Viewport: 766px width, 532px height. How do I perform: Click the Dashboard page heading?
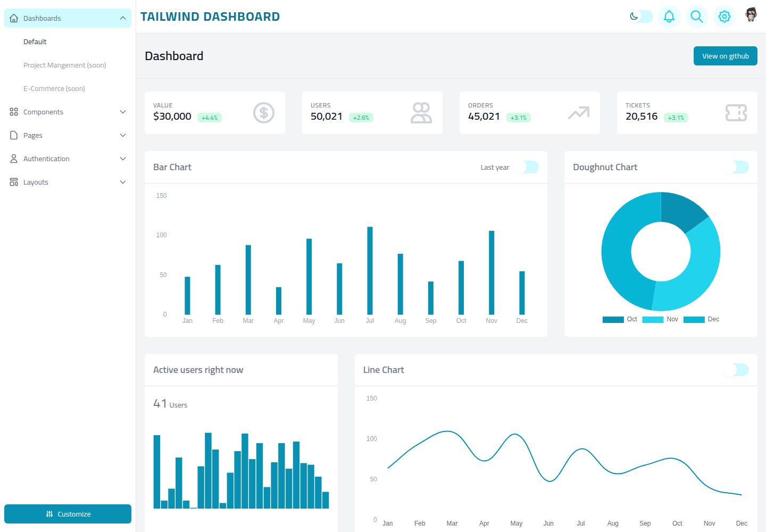[174, 56]
